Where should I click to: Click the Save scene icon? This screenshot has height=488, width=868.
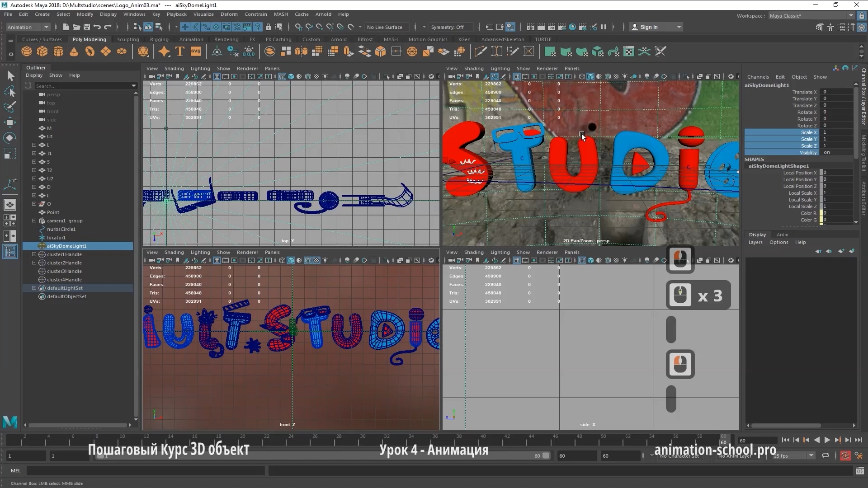coord(87,27)
